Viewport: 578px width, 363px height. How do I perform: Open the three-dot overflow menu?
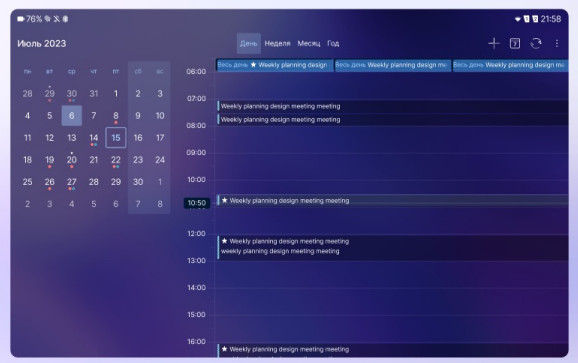tap(557, 43)
